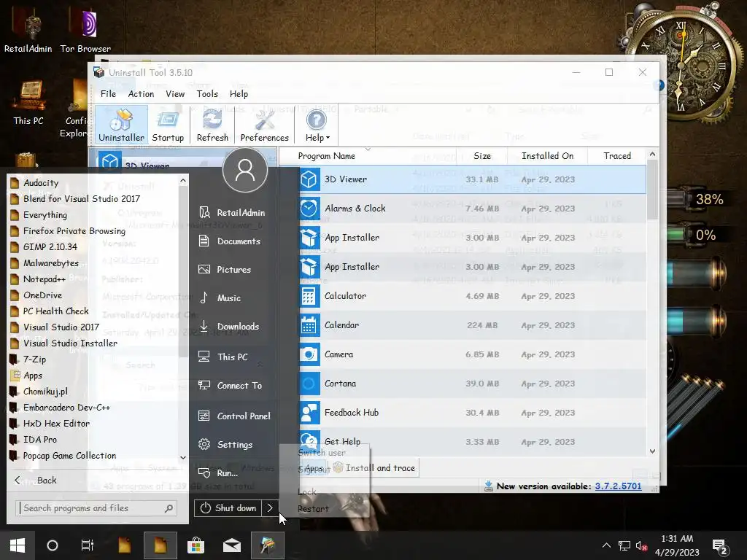Open Connect To in start menu
The image size is (747, 560).
coord(232,385)
